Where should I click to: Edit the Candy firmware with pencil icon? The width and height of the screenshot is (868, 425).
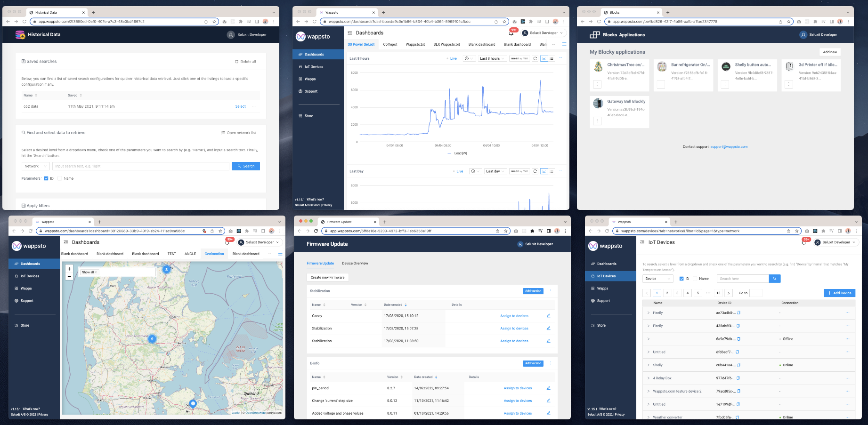pyautogui.click(x=548, y=316)
